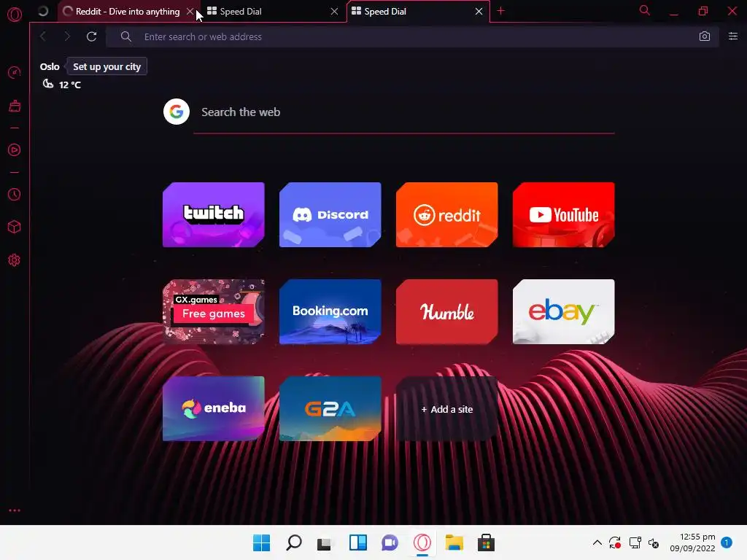
Task: Open Extensions cube icon in sidebar
Action: [x=15, y=227]
